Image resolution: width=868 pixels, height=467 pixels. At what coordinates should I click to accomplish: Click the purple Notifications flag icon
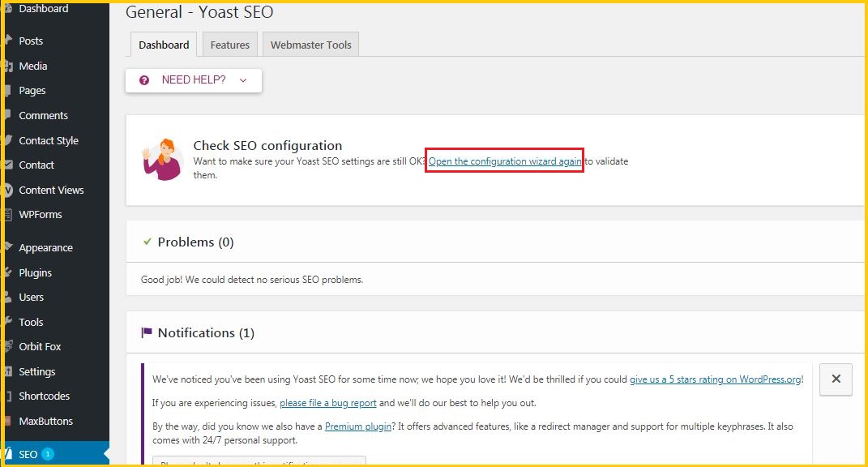(146, 332)
